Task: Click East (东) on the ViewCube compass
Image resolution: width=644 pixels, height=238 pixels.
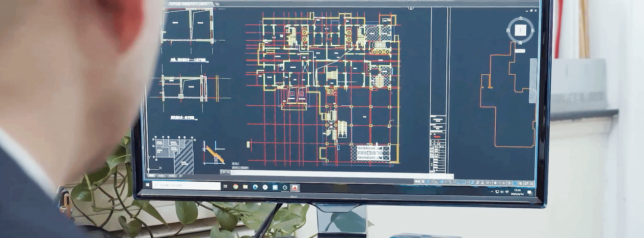Action: 532,31
